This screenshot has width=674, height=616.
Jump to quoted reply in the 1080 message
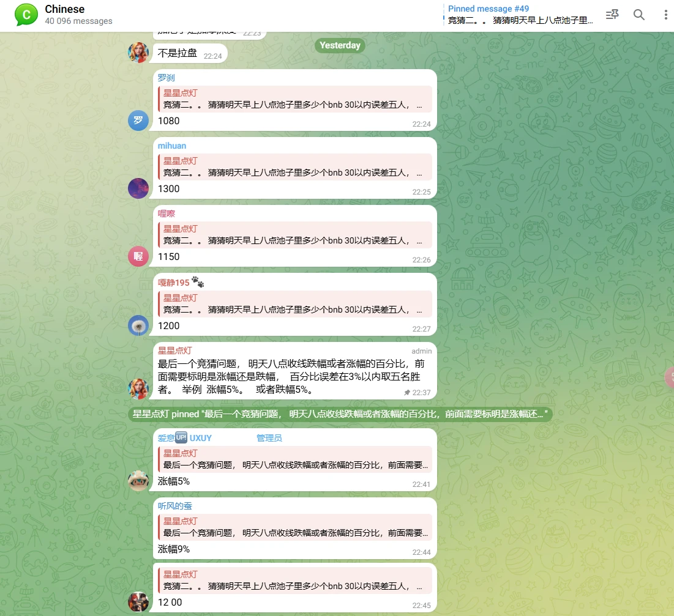(x=294, y=99)
